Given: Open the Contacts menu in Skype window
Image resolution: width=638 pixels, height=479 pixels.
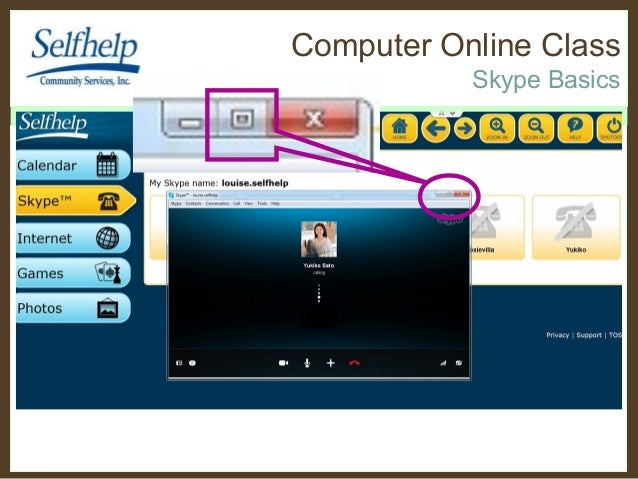Looking at the screenshot, I should click(194, 203).
